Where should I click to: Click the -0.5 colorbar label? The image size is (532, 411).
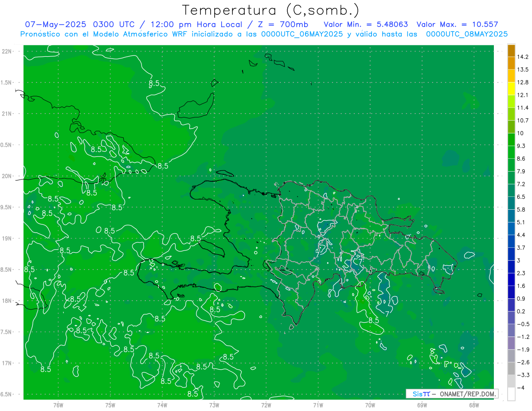pyautogui.click(x=523, y=325)
